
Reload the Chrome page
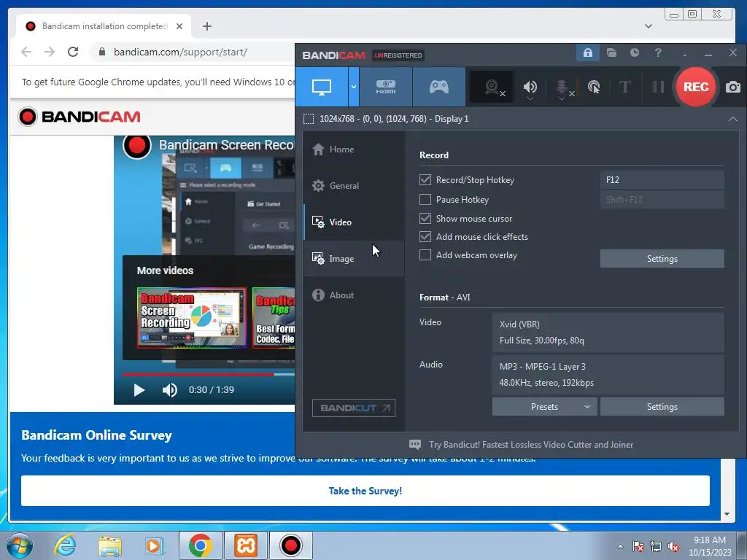pyautogui.click(x=73, y=52)
